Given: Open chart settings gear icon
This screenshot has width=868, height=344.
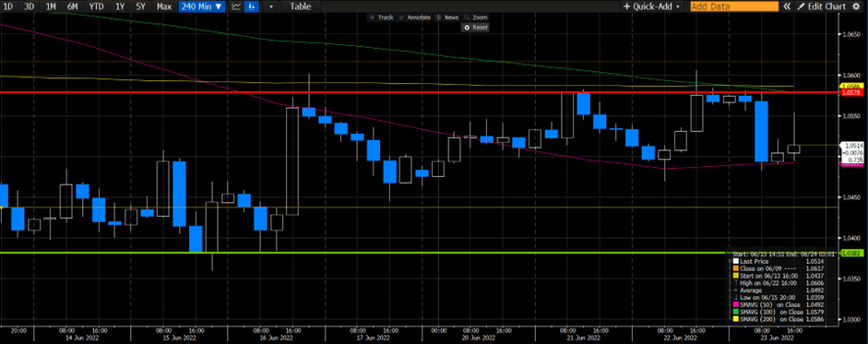Looking at the screenshot, I should [856, 6].
